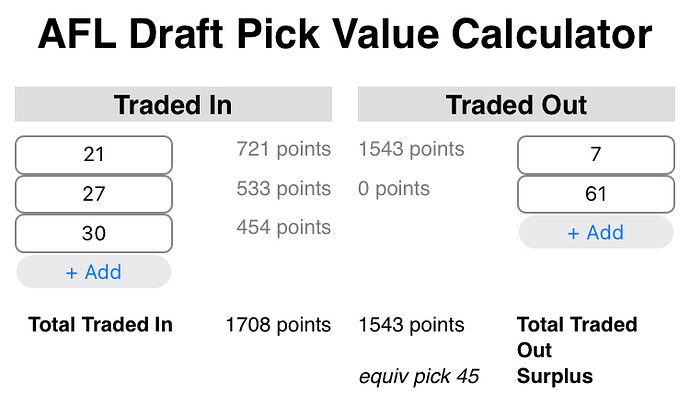Select the traded-in pick 27 input
The width and height of the screenshot is (690, 417).
[94, 194]
